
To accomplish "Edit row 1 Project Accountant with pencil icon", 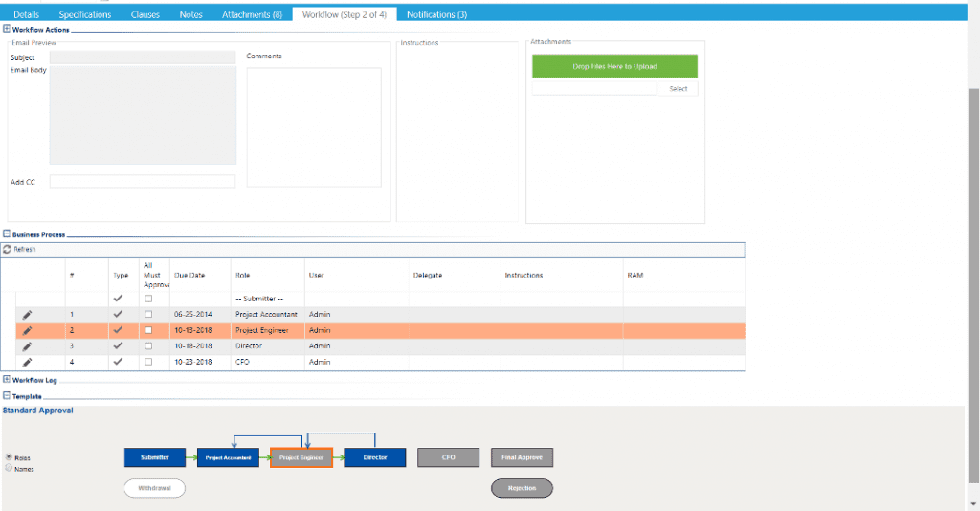I will [27, 315].
